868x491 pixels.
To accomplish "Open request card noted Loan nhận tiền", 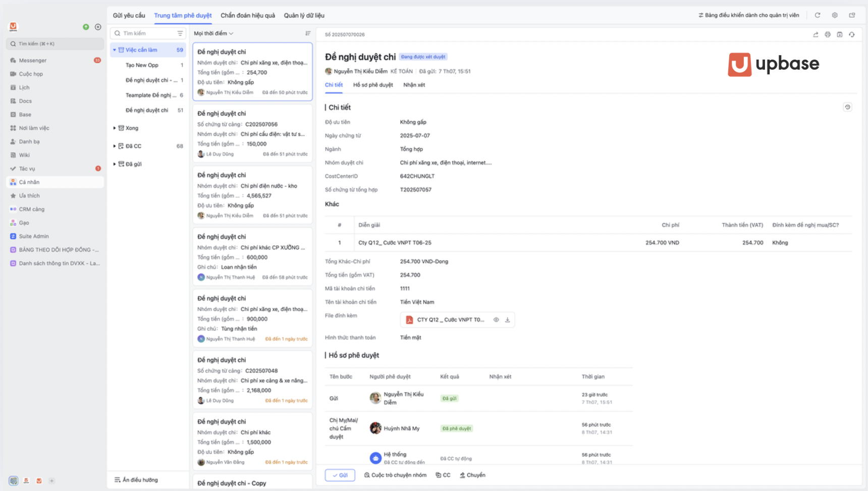I will point(252,257).
